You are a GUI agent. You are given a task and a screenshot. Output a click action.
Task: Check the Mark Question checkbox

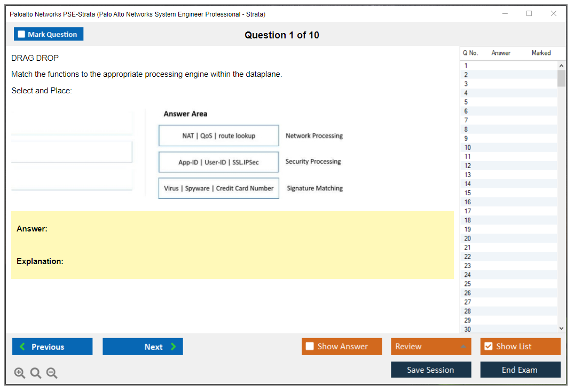(x=22, y=34)
